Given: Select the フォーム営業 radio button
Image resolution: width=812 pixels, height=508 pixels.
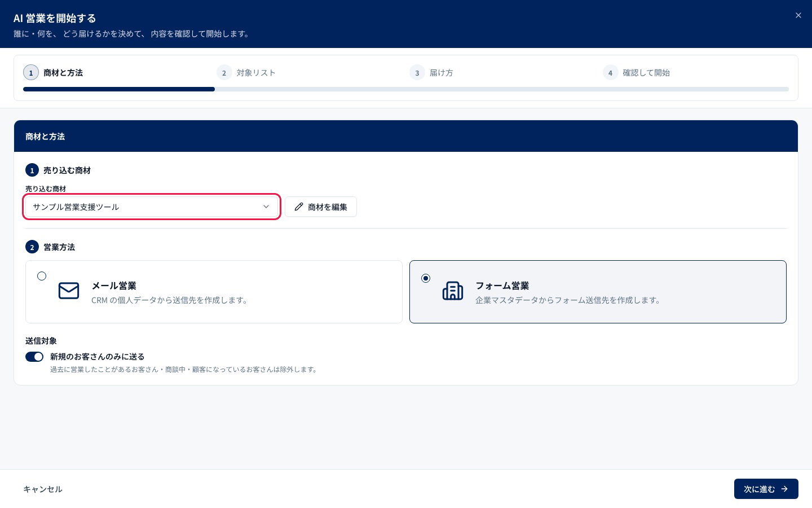Looking at the screenshot, I should pos(426,278).
